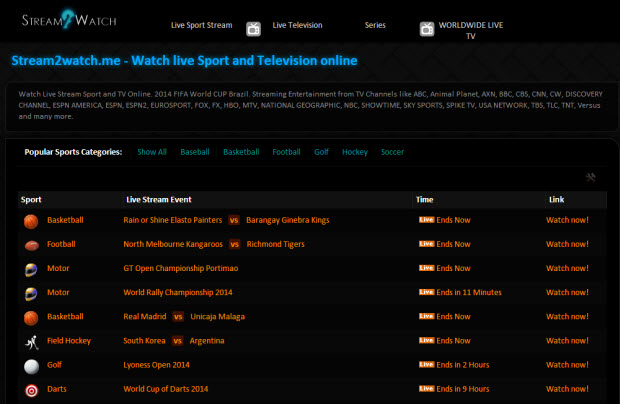Click Live badge in Lyoness Open row
Screen dimensions: 620x404
point(427,364)
